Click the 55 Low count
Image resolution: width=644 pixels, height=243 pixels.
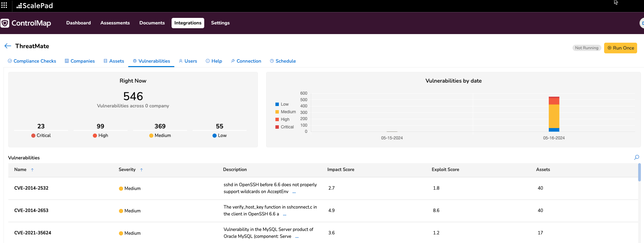[220, 126]
